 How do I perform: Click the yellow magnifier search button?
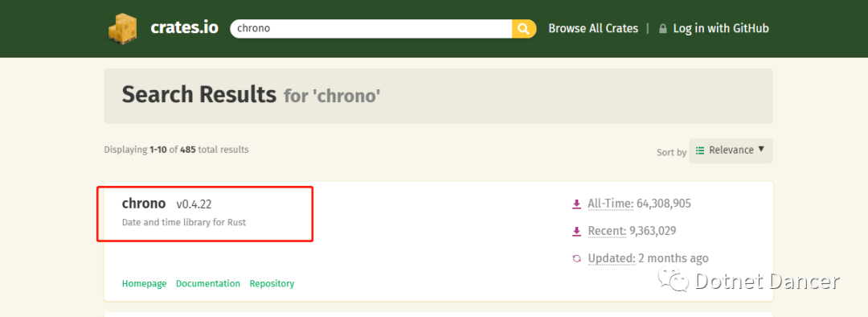(x=524, y=28)
